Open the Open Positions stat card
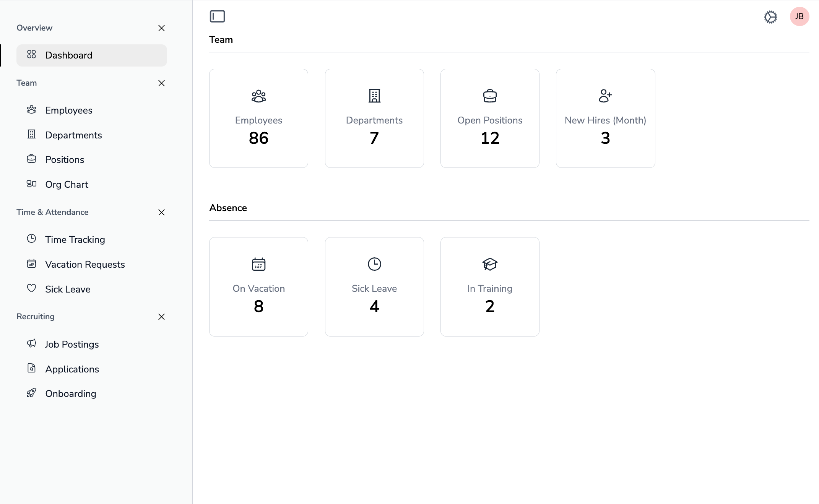This screenshot has width=819, height=504. [x=490, y=118]
